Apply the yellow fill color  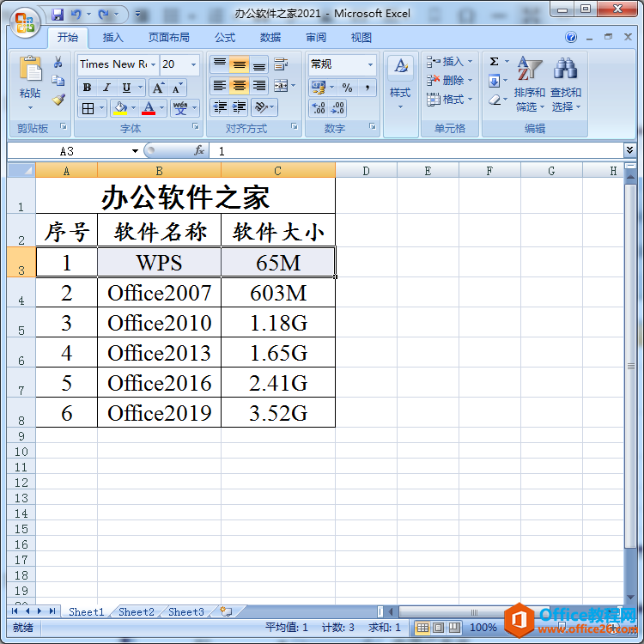point(120,108)
